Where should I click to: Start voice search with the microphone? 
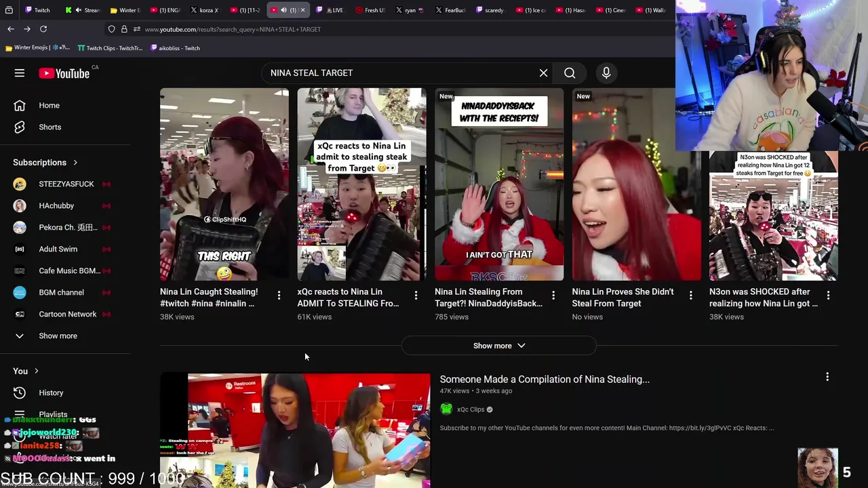(606, 73)
